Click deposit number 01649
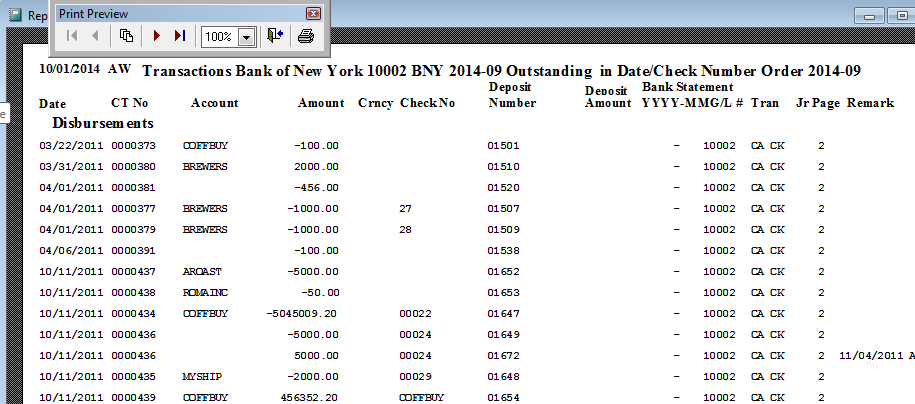Image resolution: width=915 pixels, height=404 pixels. coord(503,335)
